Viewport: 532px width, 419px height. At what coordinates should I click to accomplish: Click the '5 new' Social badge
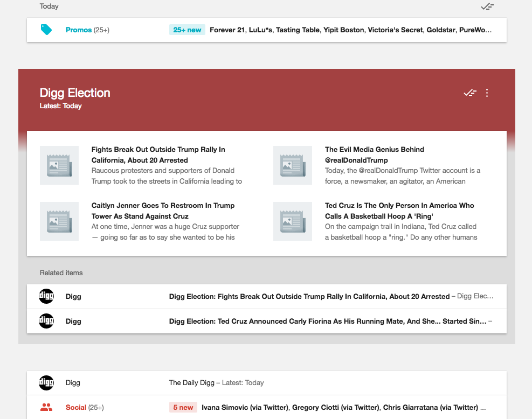(183, 407)
